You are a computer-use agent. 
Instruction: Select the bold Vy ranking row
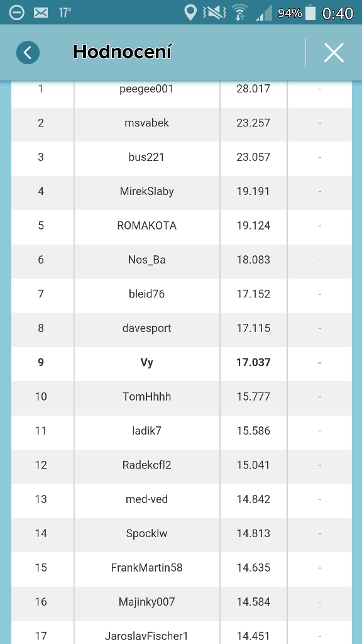pos(182,362)
